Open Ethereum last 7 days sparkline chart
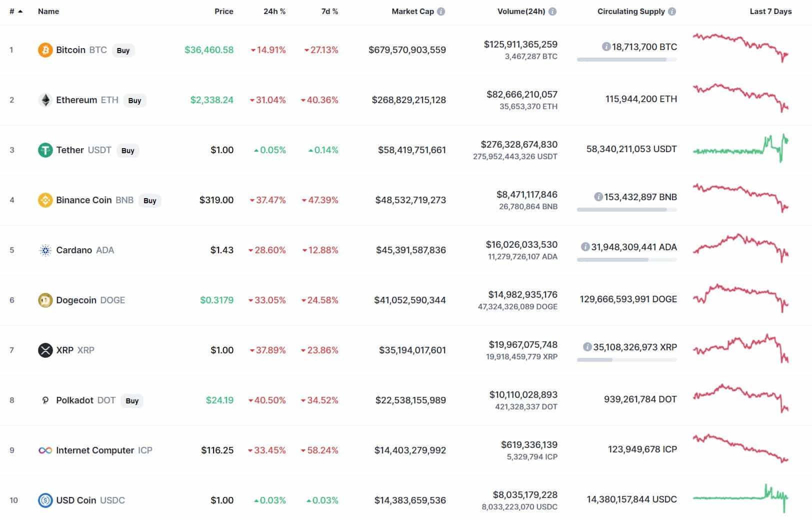 tap(740, 98)
